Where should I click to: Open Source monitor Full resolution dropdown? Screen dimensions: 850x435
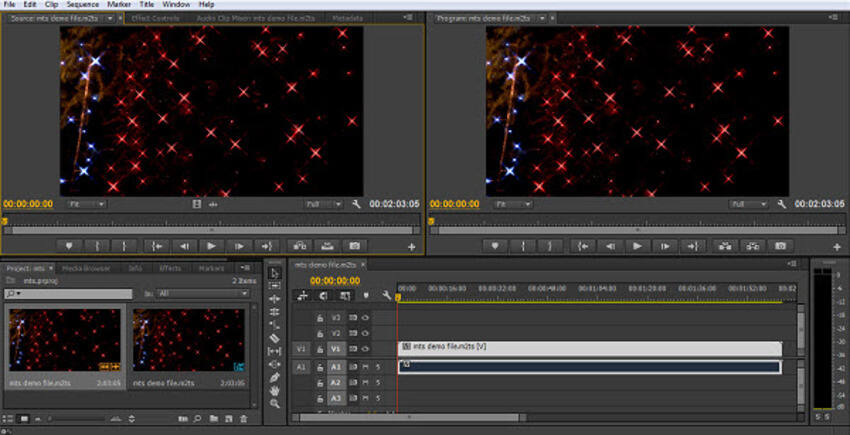tap(324, 204)
